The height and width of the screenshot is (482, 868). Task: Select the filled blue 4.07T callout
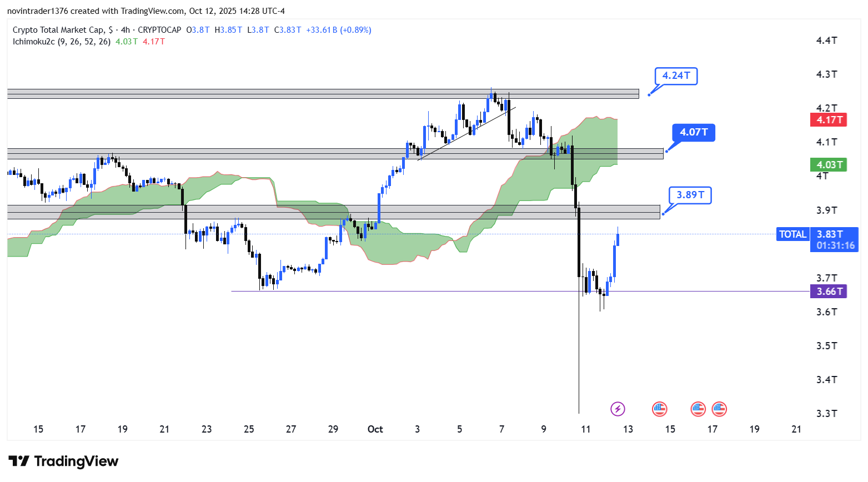click(694, 132)
